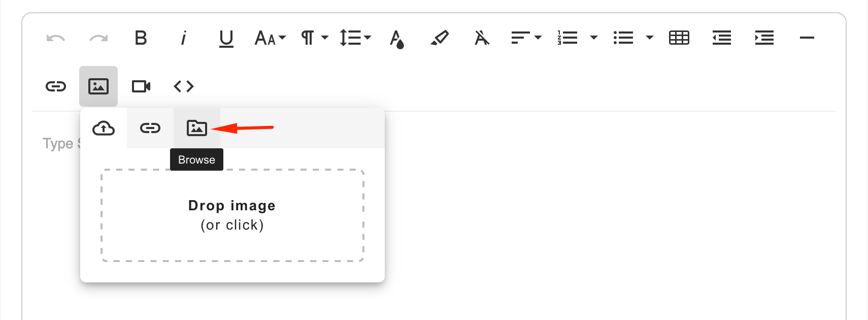Open the line height dropdown
The height and width of the screenshot is (320, 868).
pos(355,38)
